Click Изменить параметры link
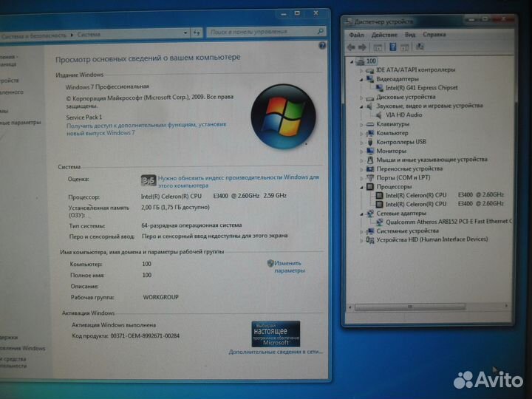Viewport: 532px width, 399px height. point(289,267)
